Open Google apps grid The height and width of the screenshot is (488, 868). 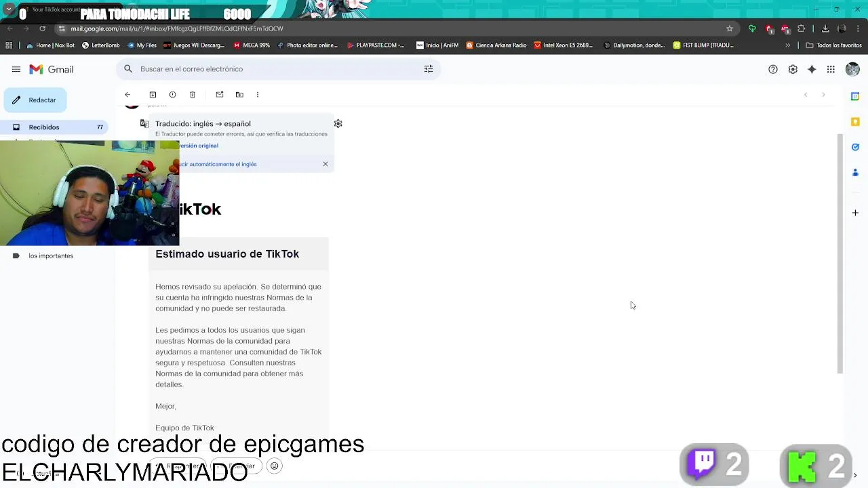(831, 69)
